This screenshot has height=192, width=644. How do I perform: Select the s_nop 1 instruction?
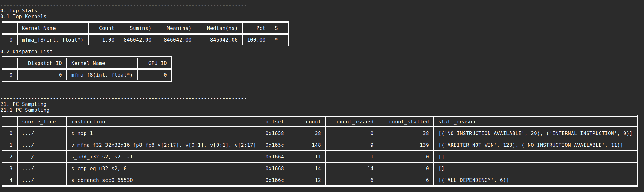[82, 133]
